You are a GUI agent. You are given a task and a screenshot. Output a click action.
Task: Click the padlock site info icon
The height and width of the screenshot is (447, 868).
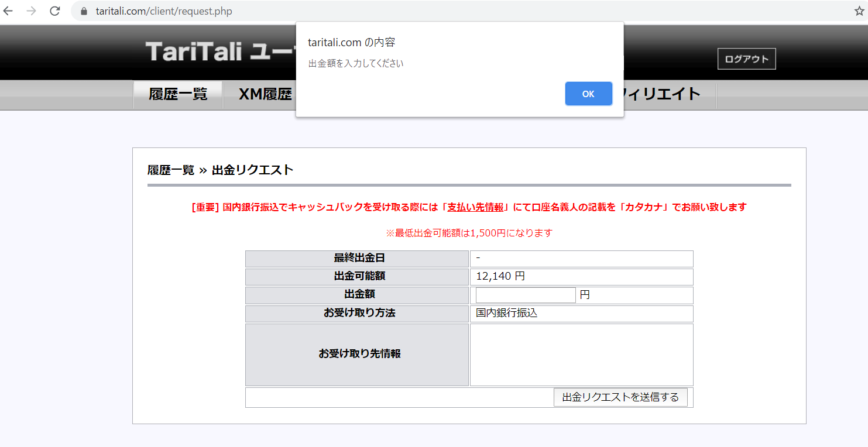tap(84, 12)
